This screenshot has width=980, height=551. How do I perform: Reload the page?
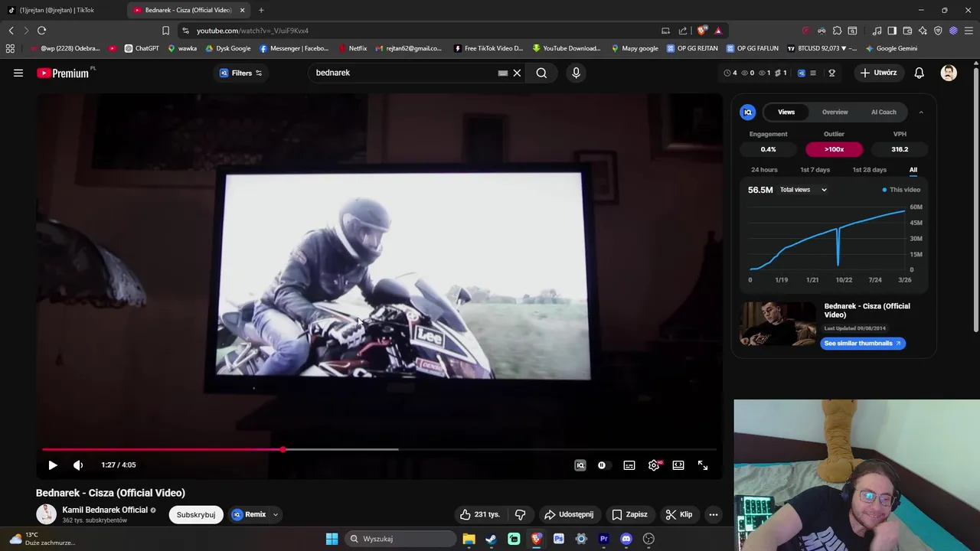41,31
